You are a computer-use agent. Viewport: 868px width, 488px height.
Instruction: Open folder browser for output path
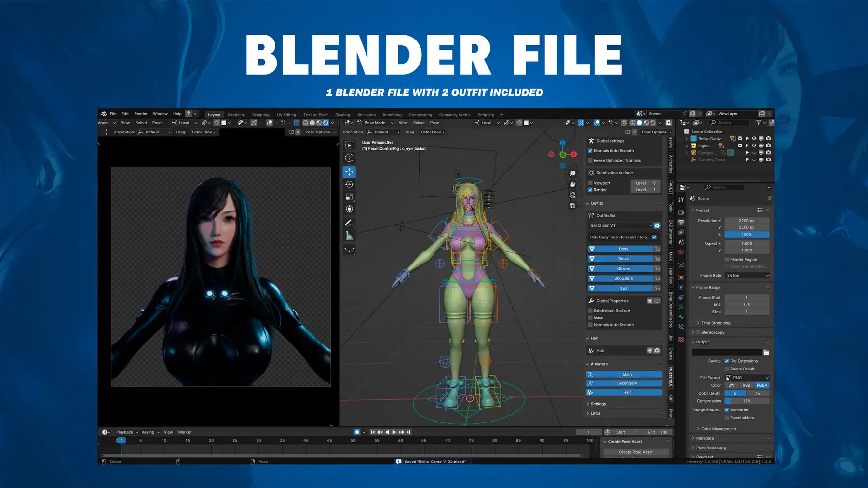tap(766, 352)
